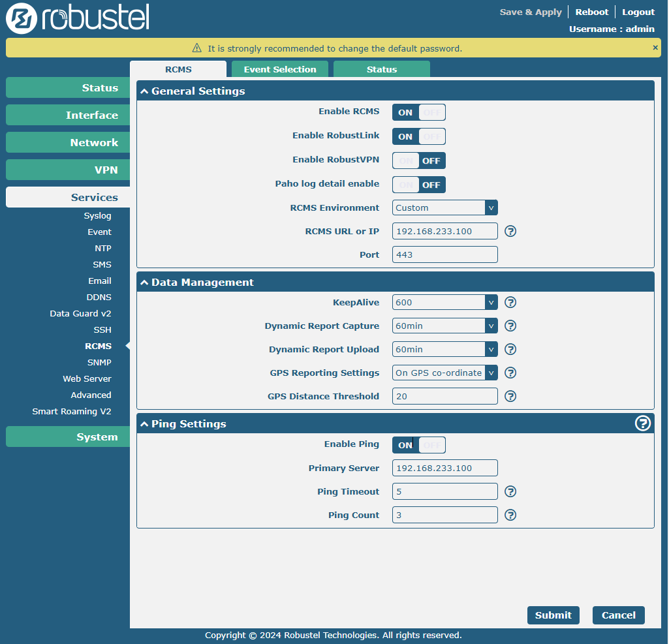Turn on Enable RobustVPN switch
This screenshot has height=644, width=669.
click(419, 161)
